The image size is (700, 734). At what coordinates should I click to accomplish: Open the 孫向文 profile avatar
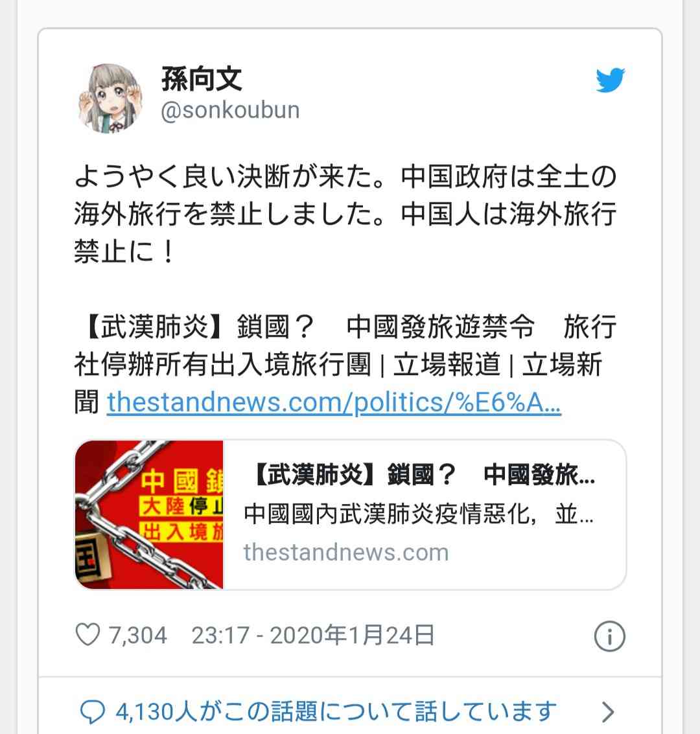coord(110,98)
